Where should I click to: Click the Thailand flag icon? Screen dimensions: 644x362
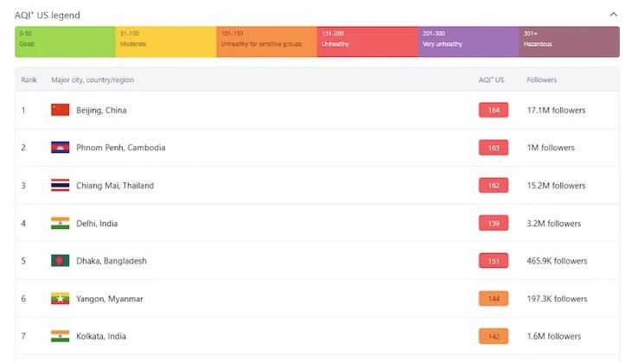[60, 186]
